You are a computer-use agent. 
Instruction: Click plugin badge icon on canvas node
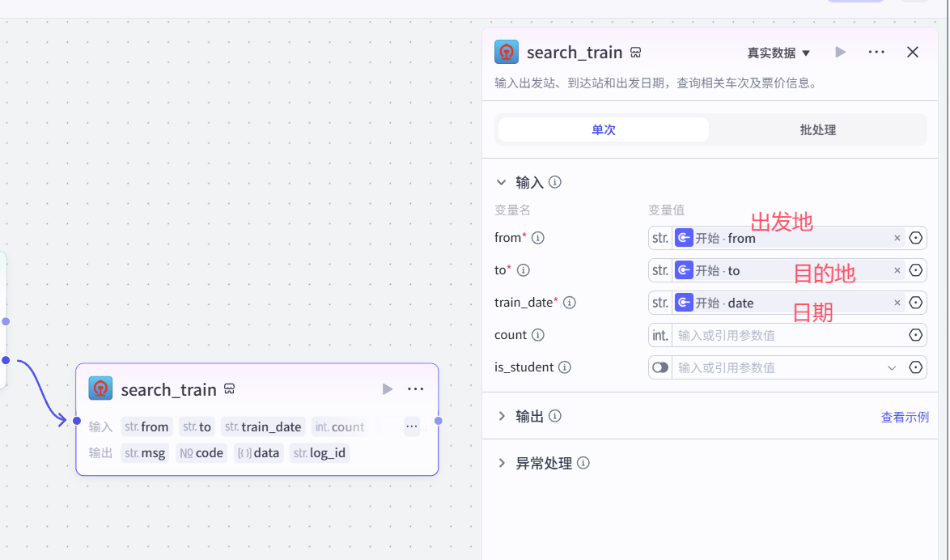pyautogui.click(x=230, y=388)
